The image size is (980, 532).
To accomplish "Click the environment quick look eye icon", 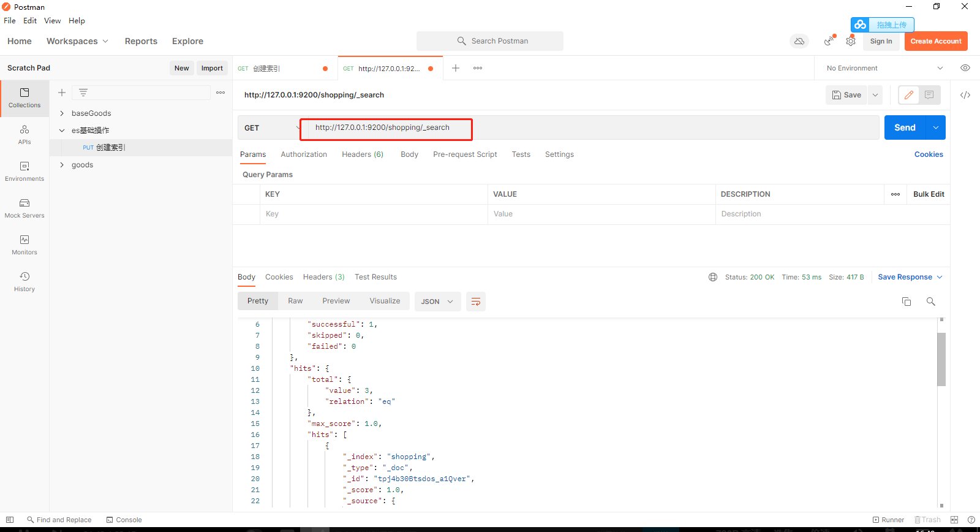I will 965,68.
